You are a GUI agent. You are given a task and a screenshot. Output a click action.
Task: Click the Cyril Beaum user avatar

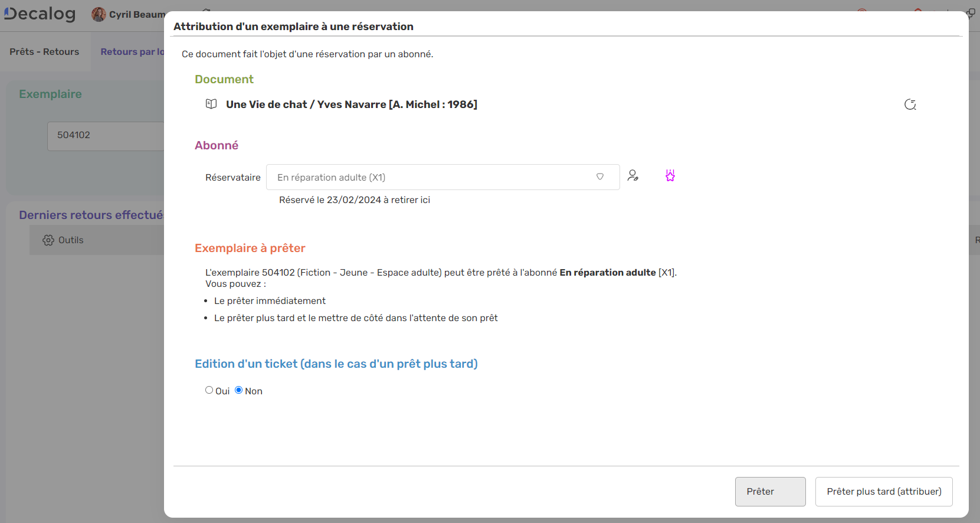(x=99, y=14)
